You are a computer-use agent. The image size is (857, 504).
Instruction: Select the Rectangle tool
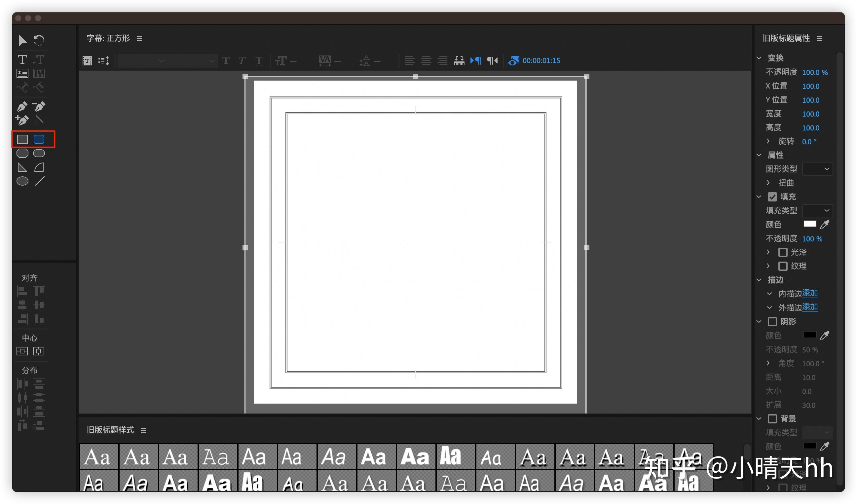point(22,139)
